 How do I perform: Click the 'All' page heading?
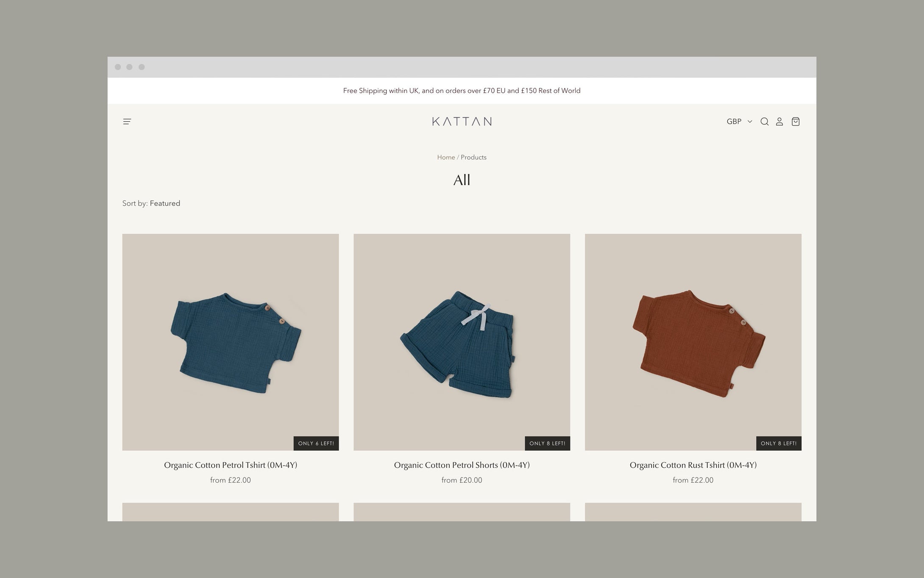coord(462,180)
